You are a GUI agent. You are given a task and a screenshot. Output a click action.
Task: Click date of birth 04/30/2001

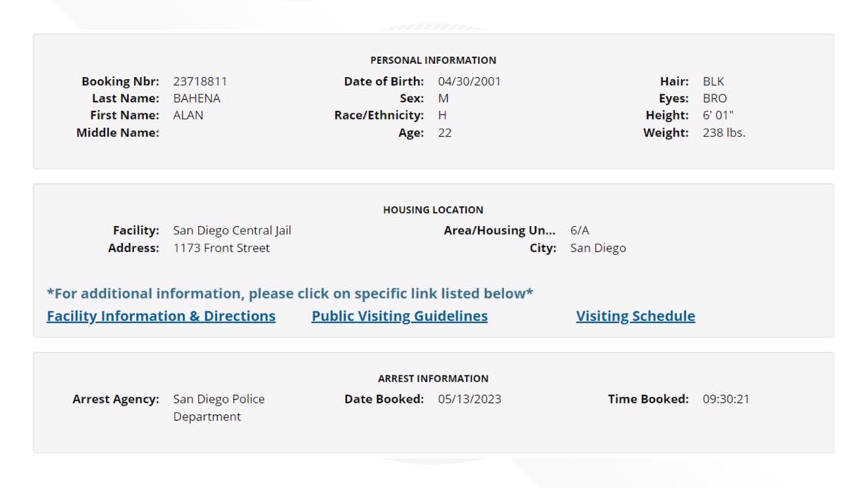(x=469, y=81)
